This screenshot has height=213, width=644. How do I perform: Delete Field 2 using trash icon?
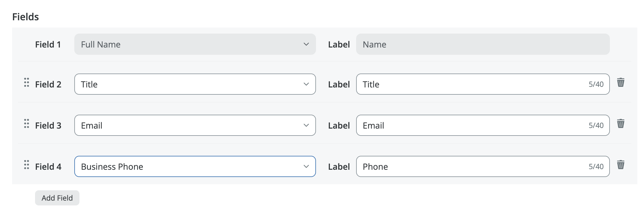(620, 83)
